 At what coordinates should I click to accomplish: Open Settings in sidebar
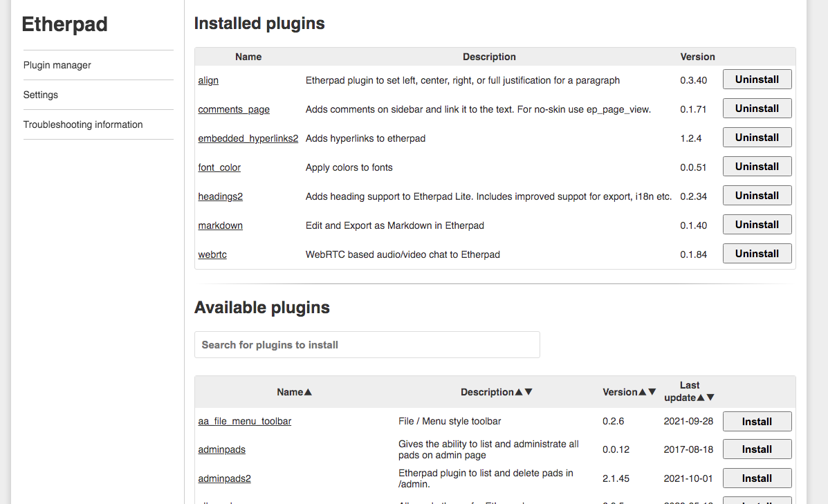[x=41, y=95]
